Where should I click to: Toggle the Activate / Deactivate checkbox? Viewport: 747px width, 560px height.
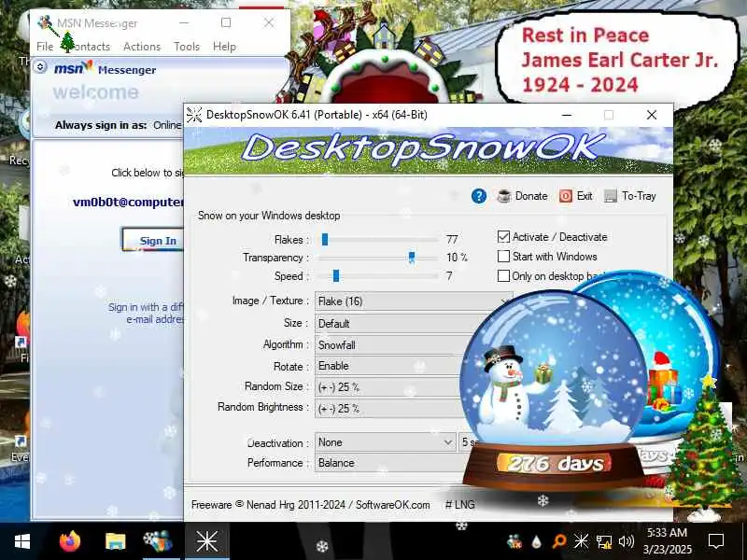[x=503, y=237]
